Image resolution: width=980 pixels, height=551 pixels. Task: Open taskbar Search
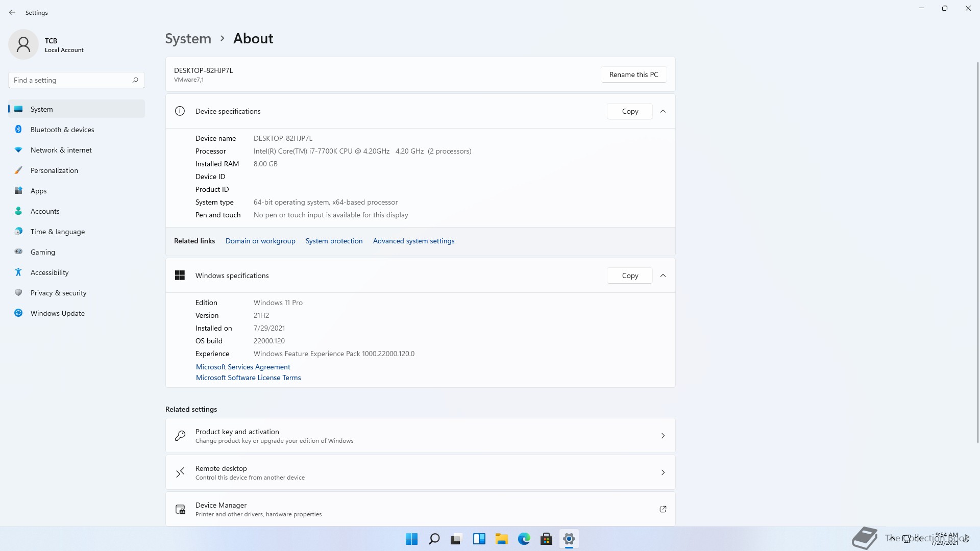tap(434, 539)
